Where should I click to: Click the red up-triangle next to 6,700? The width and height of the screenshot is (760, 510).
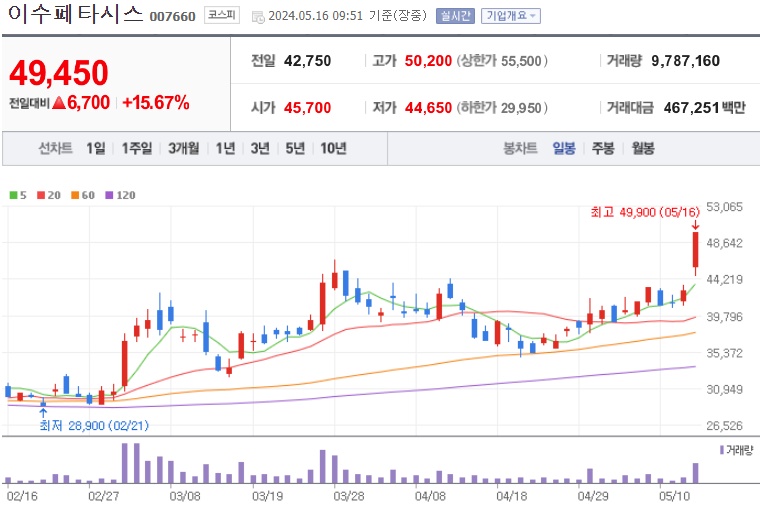click(59, 102)
